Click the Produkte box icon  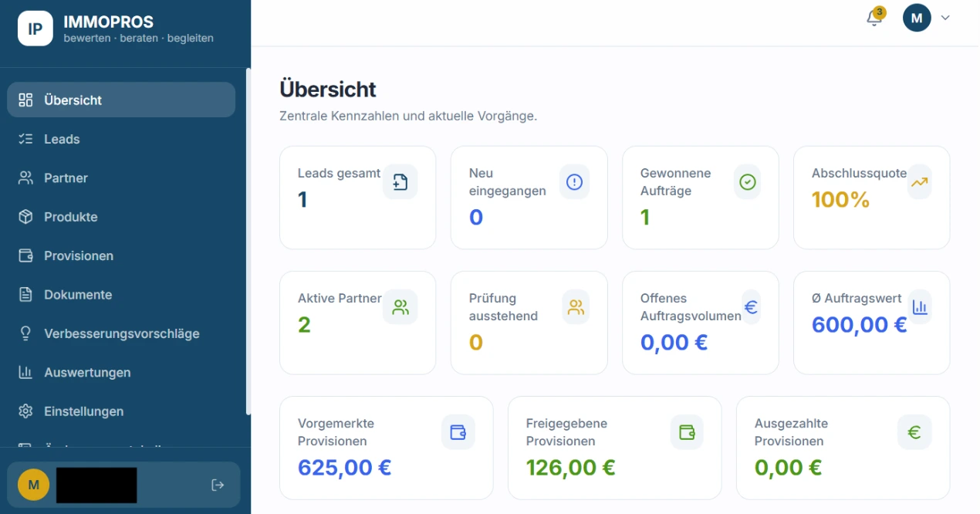pos(25,217)
